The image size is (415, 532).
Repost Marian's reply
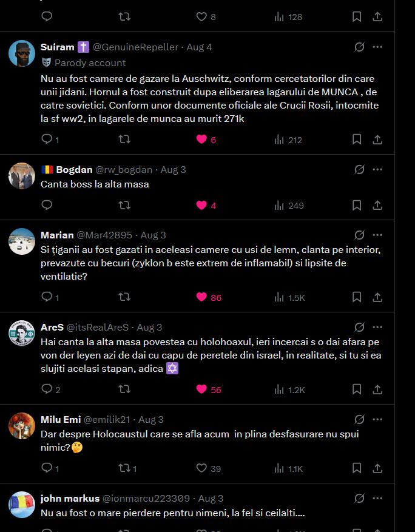point(124,297)
